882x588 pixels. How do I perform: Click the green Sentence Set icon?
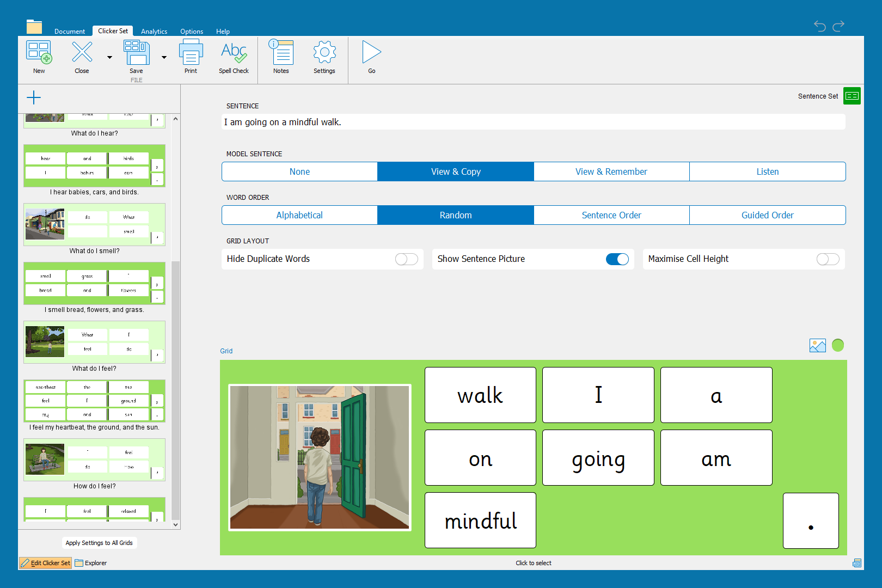tap(852, 96)
